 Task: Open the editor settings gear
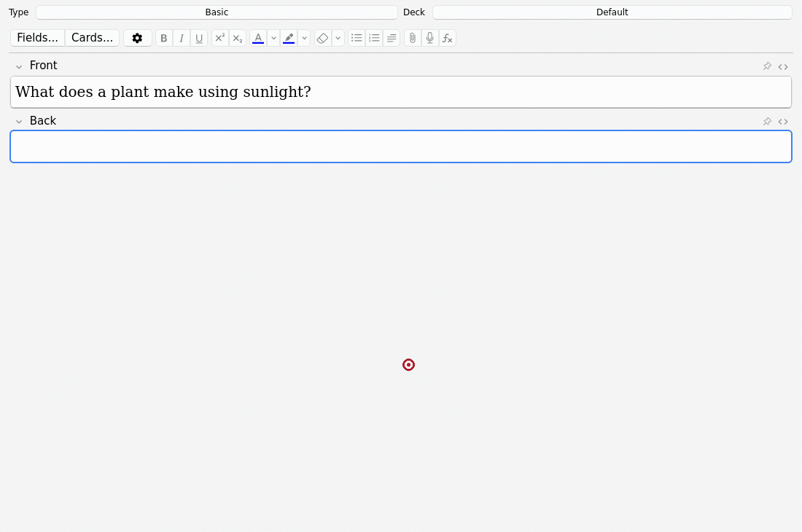pyautogui.click(x=137, y=38)
